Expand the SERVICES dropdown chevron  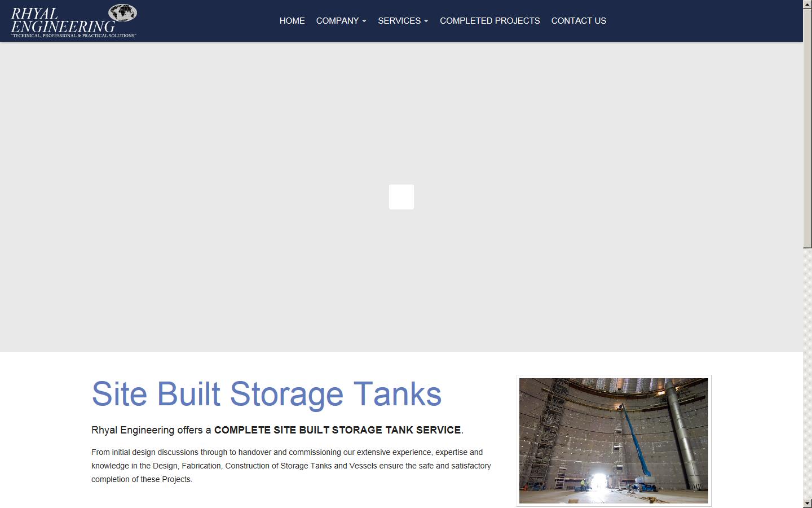pos(426,21)
